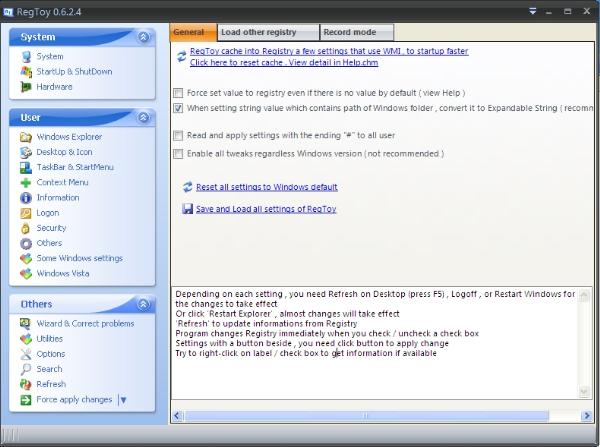600x447 pixels.
Task: Click the Hardware icon in System panel
Action: pyautogui.click(x=26, y=87)
